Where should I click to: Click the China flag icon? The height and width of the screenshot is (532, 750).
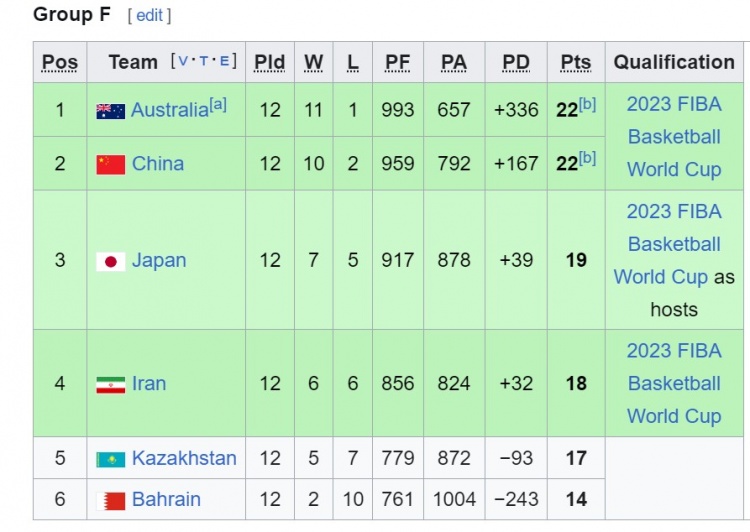coord(110,164)
